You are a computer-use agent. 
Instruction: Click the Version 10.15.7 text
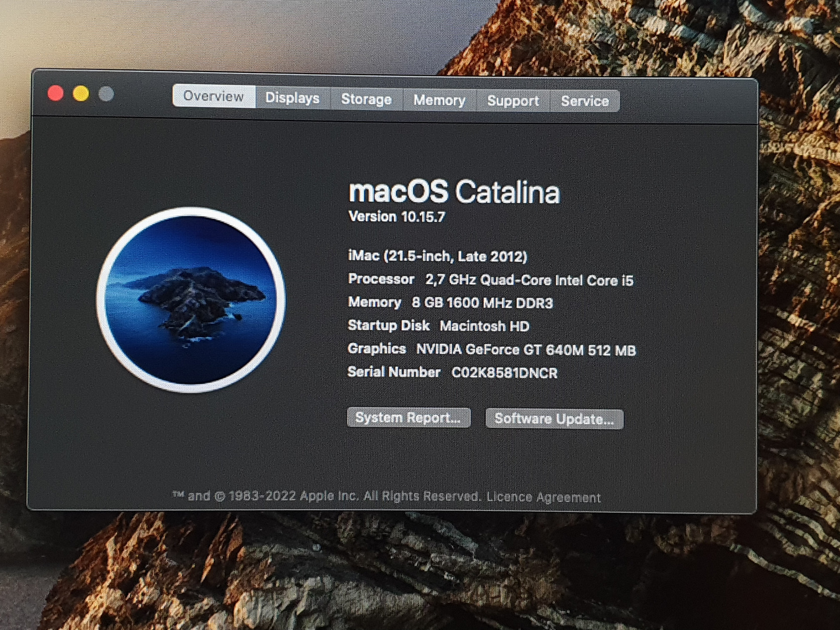(397, 217)
